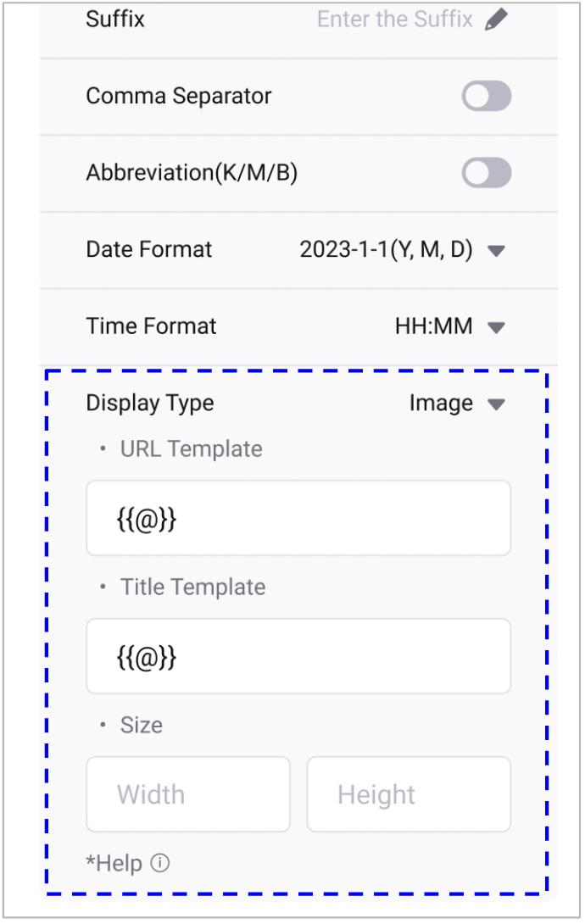The height and width of the screenshot is (924, 585).
Task: Click the Time Format label
Action: pos(152,326)
